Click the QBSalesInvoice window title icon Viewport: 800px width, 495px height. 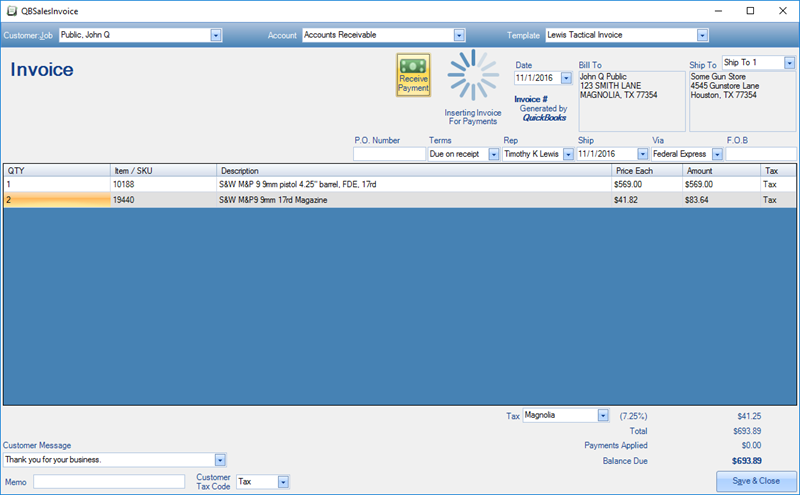tap(12, 11)
